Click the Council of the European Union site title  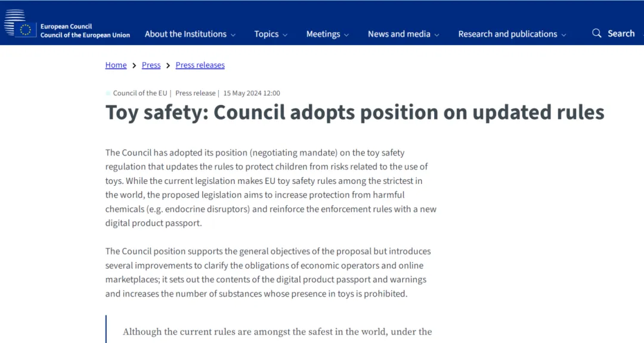tap(85, 35)
